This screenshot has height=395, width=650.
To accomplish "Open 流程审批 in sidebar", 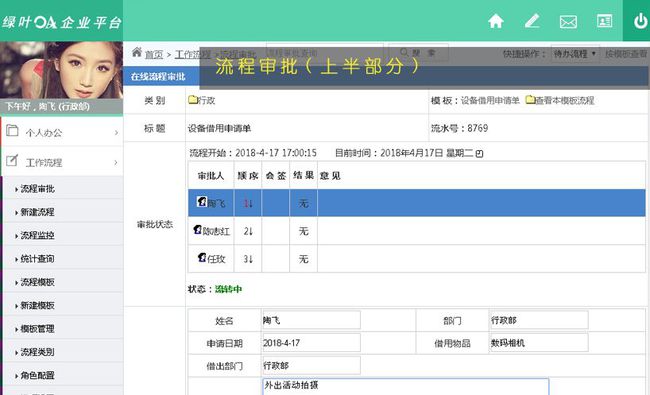I will coord(37,189).
